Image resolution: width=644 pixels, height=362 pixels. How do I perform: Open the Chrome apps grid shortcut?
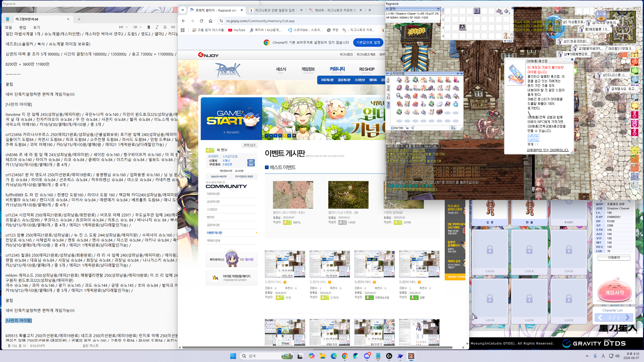(183, 30)
